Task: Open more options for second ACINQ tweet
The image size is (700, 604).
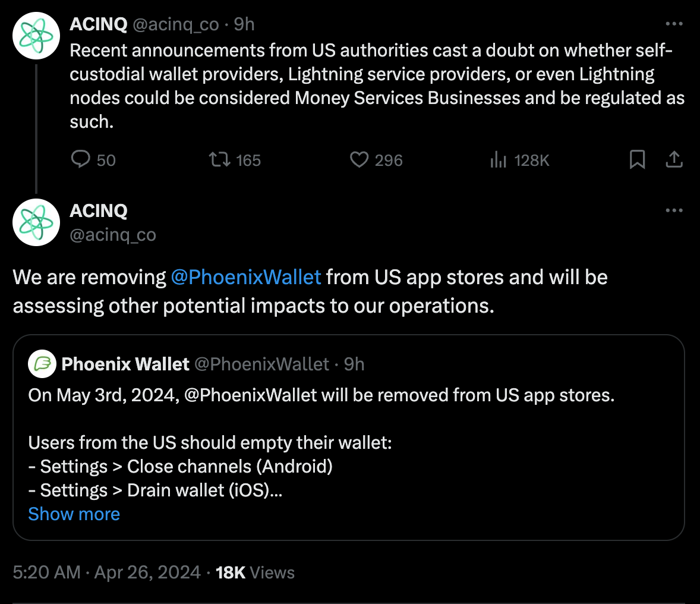Action: pos(674,210)
